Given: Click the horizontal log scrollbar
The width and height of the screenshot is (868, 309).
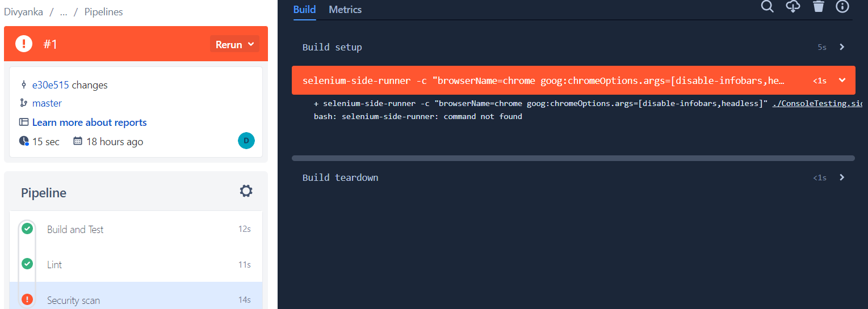Looking at the screenshot, I should [573, 158].
